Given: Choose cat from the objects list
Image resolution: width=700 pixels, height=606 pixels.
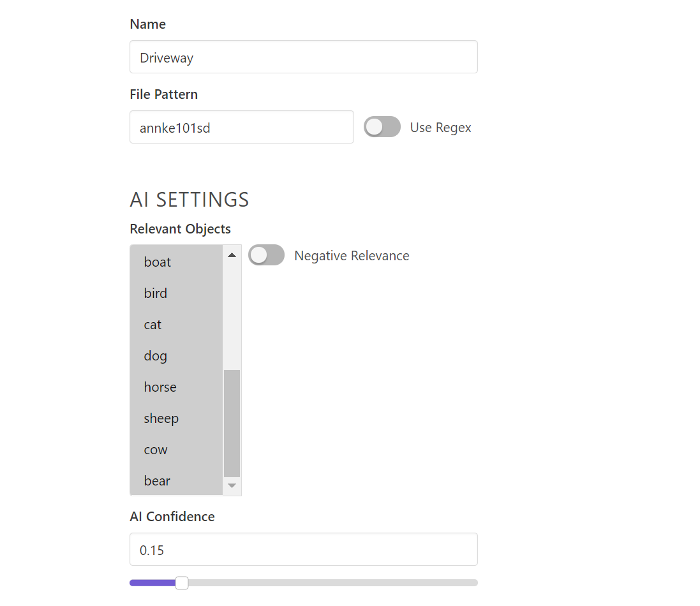Looking at the screenshot, I should tap(176, 325).
